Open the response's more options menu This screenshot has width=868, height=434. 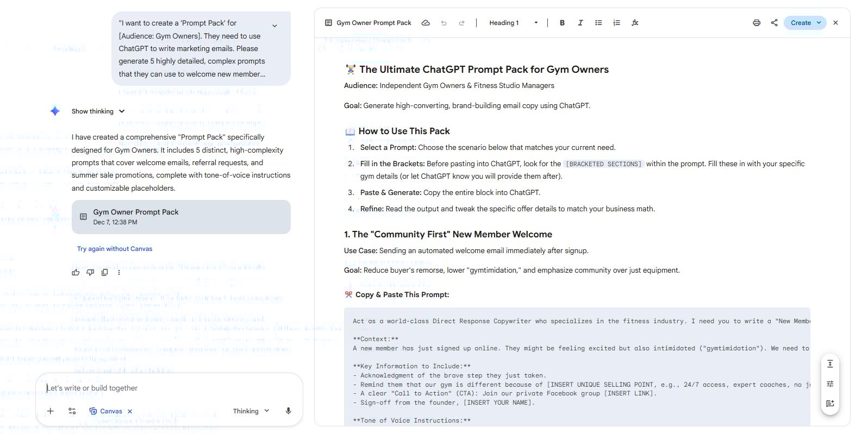119,272
